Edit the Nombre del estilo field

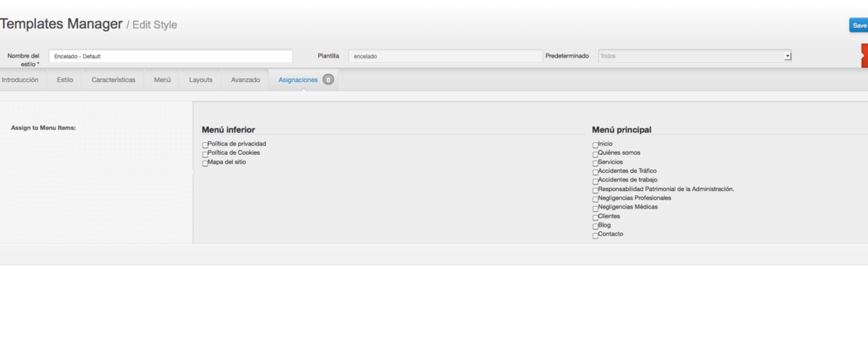coord(170,57)
